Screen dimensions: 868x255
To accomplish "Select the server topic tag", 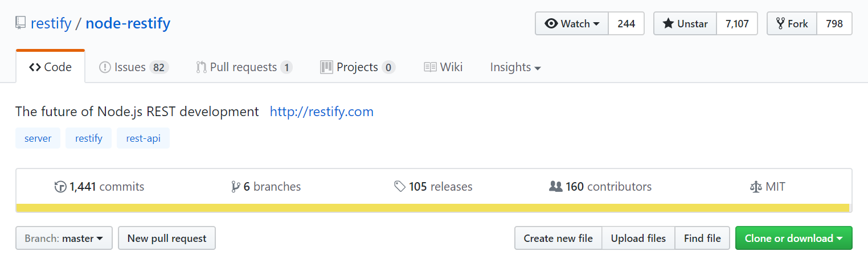I will point(38,138).
